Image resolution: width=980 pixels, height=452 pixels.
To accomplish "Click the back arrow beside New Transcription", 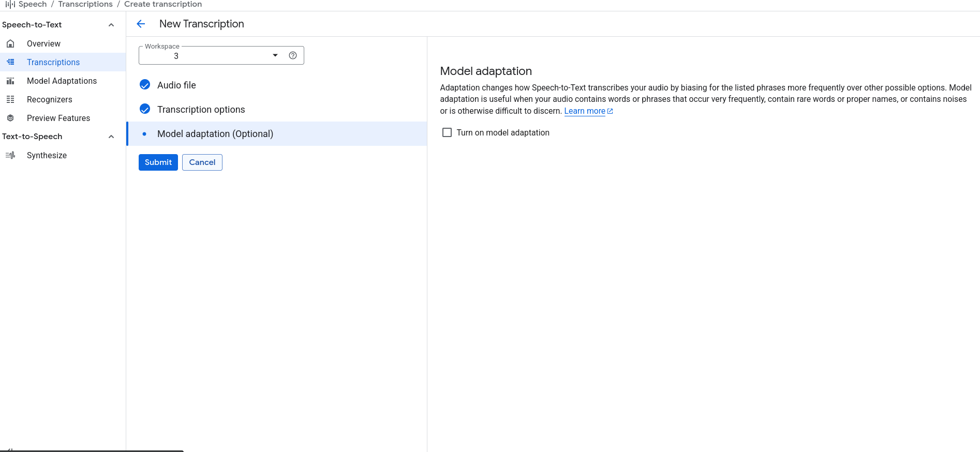I will click(141, 24).
